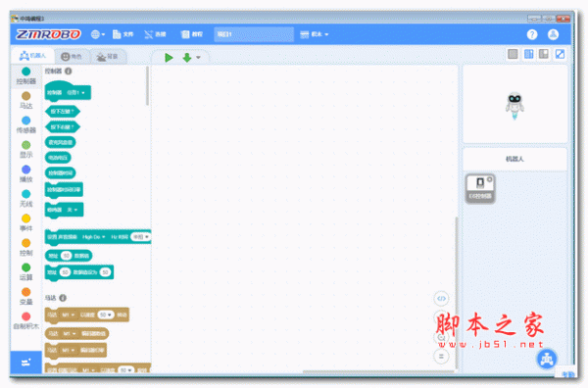Click the block palette vertical scrollbar
Screen dimensions: 588x388
[147, 86]
